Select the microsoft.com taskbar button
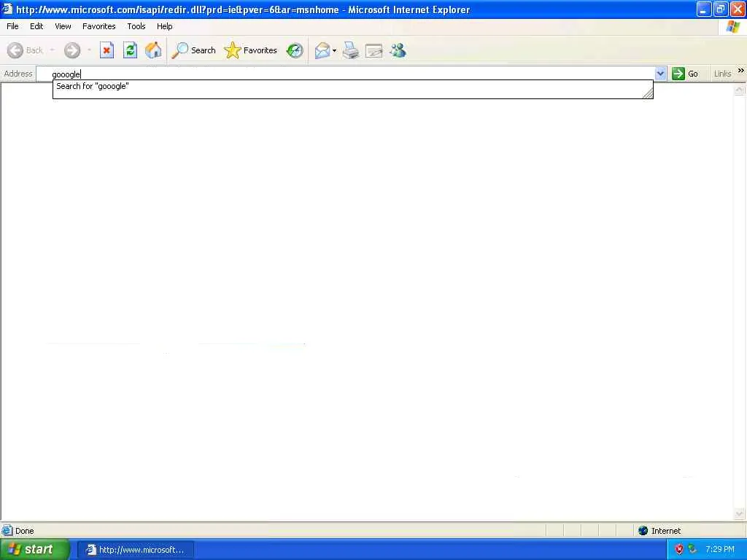747x560 pixels. pyautogui.click(x=136, y=550)
